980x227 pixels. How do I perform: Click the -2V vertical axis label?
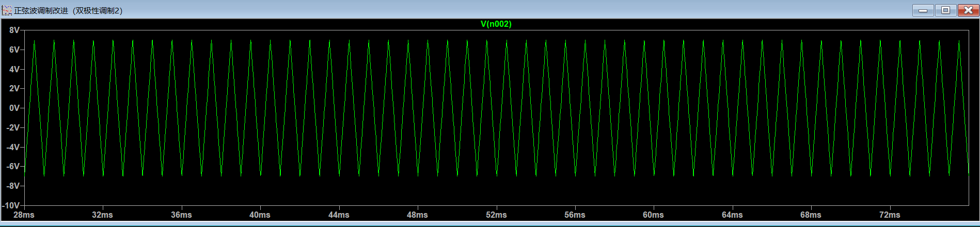point(13,127)
